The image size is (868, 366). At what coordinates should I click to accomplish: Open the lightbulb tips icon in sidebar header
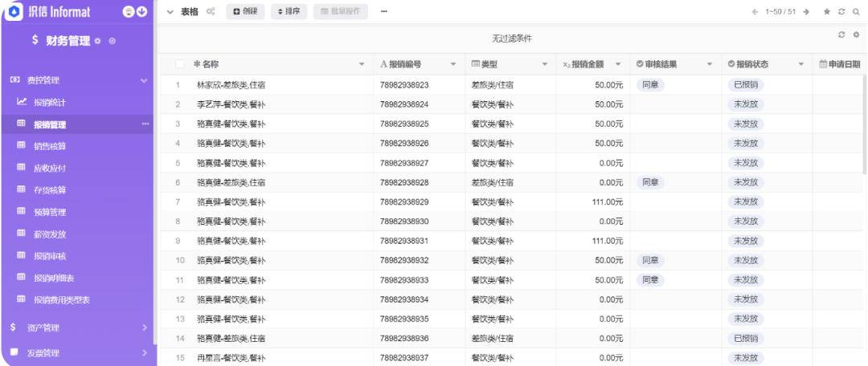click(x=129, y=11)
